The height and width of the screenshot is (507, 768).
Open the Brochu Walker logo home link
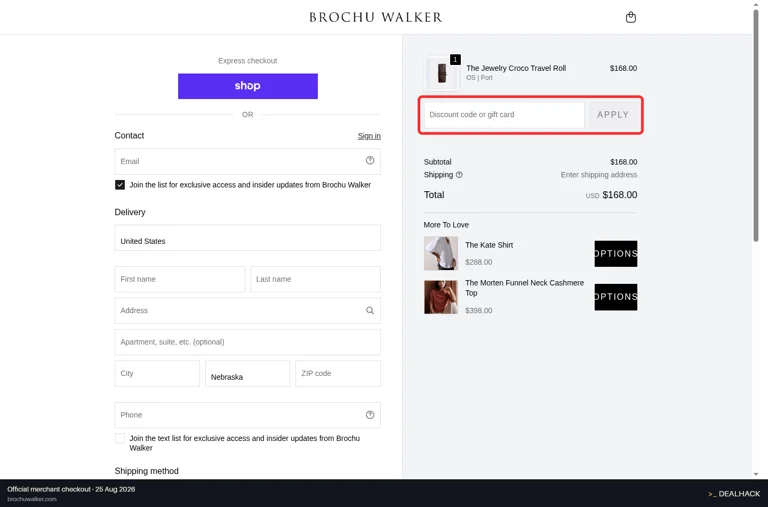click(376, 18)
